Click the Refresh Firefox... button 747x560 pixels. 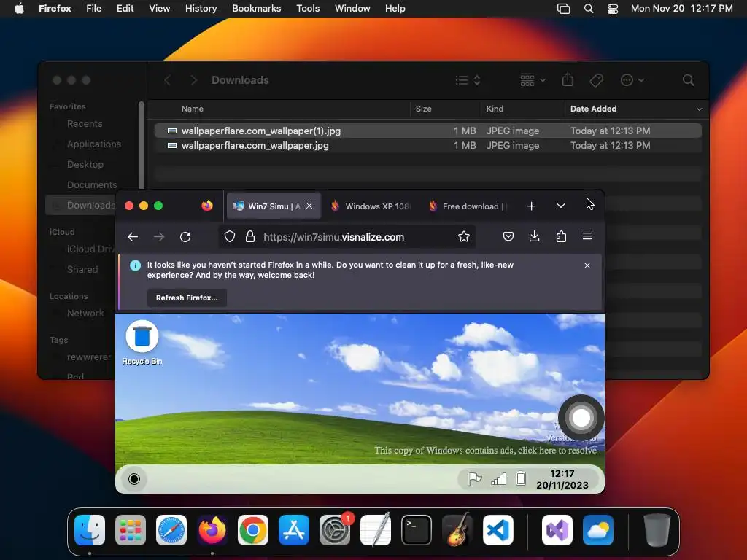pyautogui.click(x=187, y=297)
